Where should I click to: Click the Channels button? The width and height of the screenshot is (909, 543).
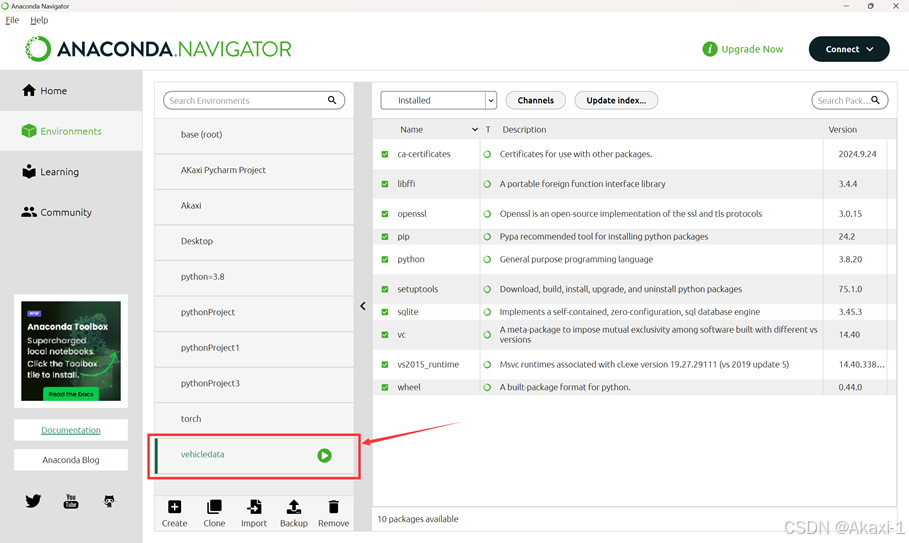click(536, 100)
